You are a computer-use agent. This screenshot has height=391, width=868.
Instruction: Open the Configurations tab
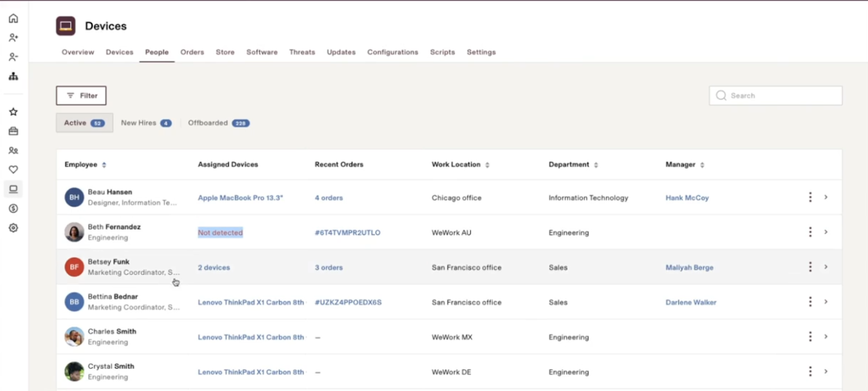tap(392, 52)
